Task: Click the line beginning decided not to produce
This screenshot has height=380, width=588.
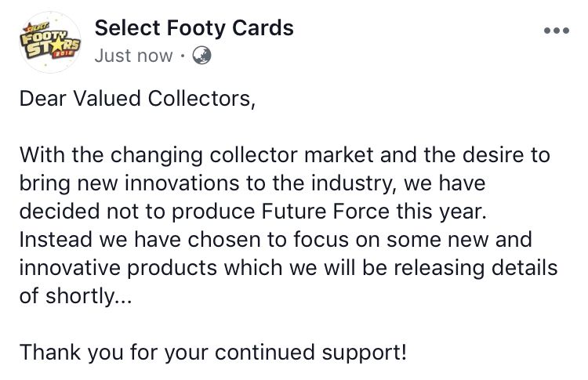Action: [252, 212]
